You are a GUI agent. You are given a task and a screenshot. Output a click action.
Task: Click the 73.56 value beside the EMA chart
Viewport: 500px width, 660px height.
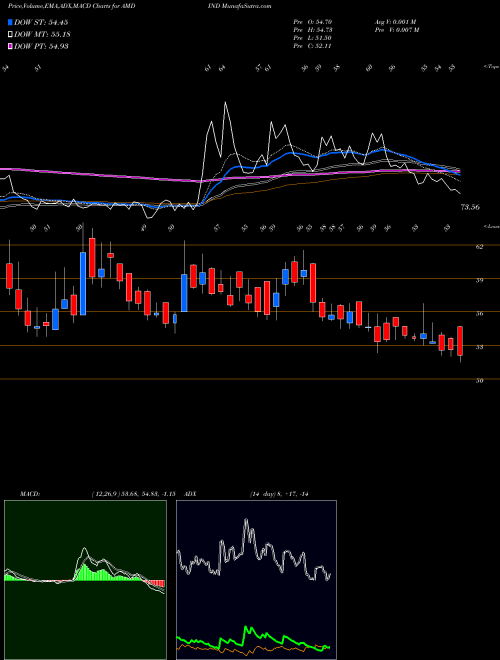pyautogui.click(x=471, y=207)
